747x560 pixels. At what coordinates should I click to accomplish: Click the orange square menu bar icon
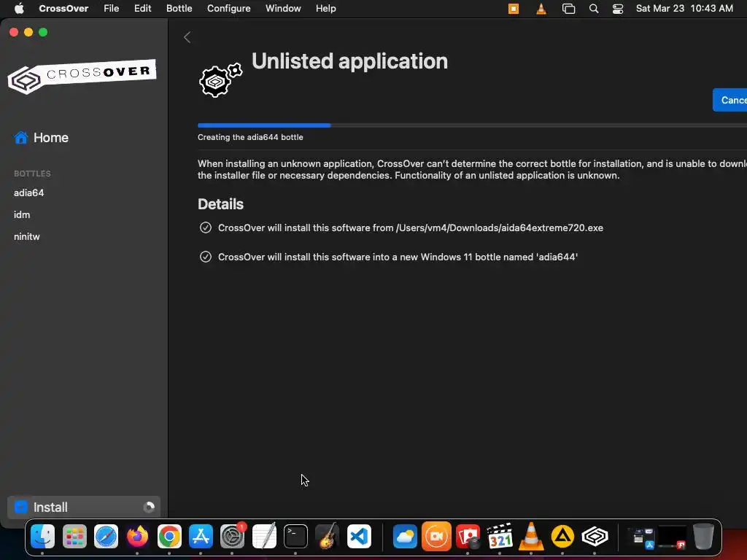point(514,9)
